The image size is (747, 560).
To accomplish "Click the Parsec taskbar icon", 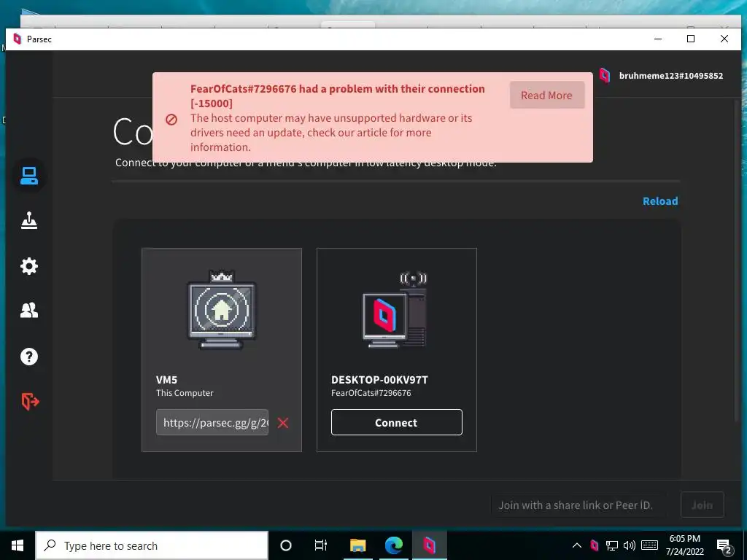I will pos(429,545).
